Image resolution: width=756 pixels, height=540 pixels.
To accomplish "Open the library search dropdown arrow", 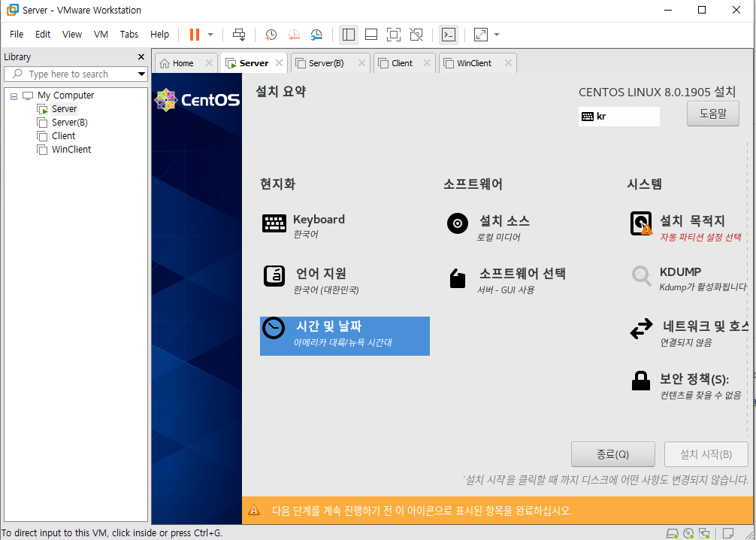I will click(x=141, y=74).
